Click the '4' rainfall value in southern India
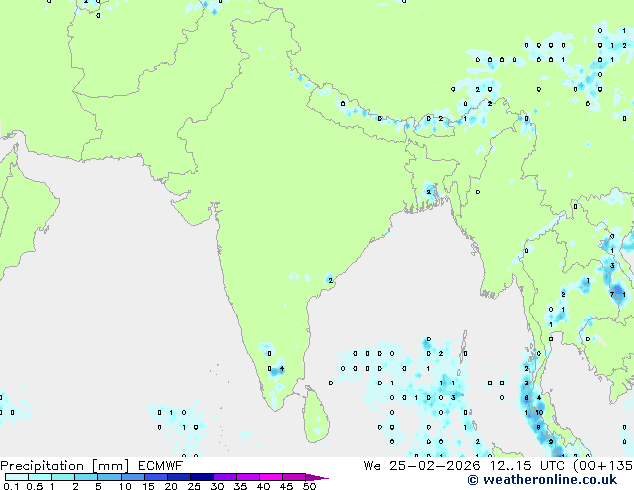 (x=282, y=368)
